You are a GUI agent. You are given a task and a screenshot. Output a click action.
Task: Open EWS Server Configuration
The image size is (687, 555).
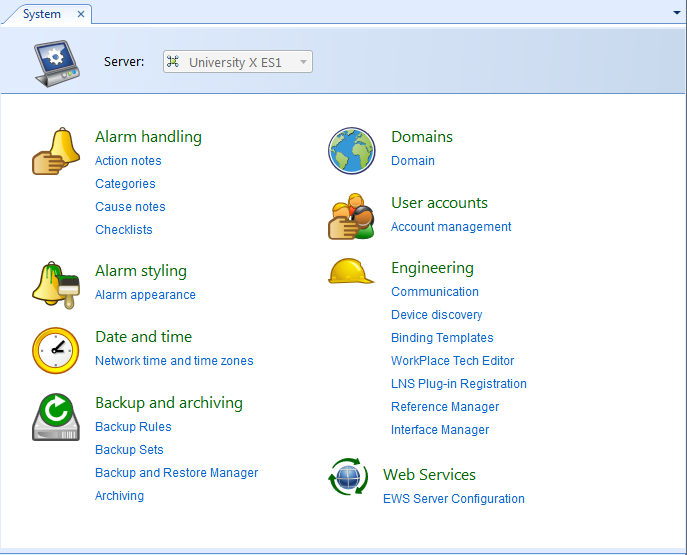click(453, 499)
